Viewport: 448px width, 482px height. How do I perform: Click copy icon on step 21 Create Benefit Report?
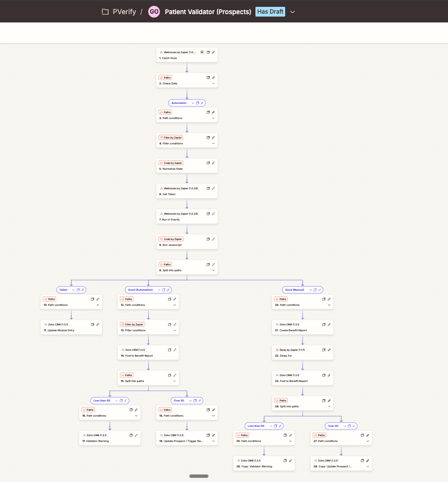coord(324,324)
